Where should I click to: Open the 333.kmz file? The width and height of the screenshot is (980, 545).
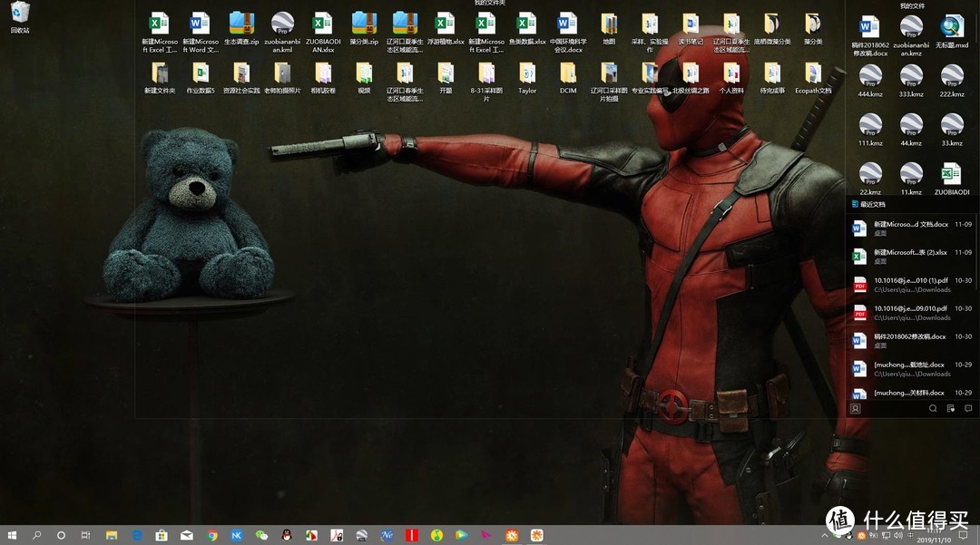tap(911, 81)
